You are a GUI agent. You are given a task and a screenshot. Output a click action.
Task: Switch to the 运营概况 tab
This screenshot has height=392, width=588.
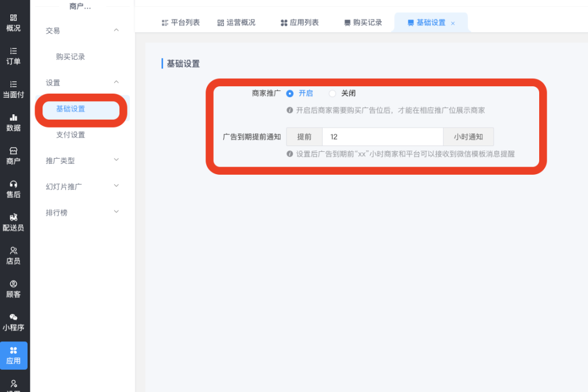click(x=236, y=22)
